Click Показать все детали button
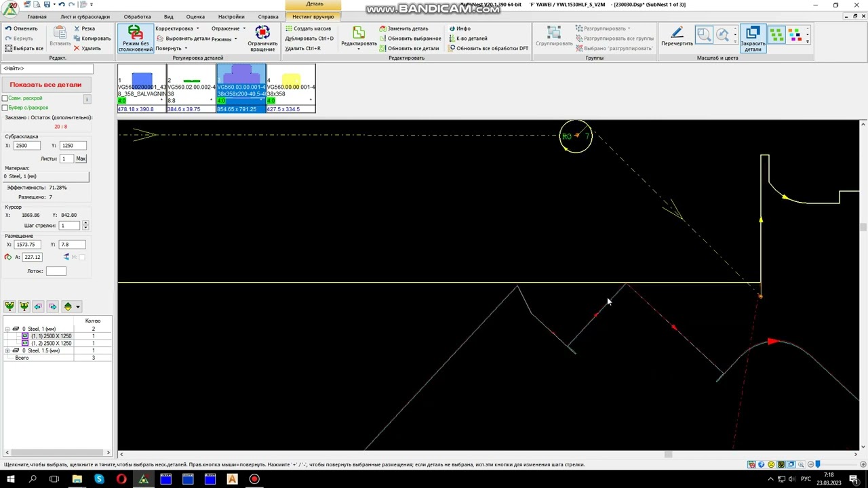Viewport: 868px width, 488px height. [45, 85]
